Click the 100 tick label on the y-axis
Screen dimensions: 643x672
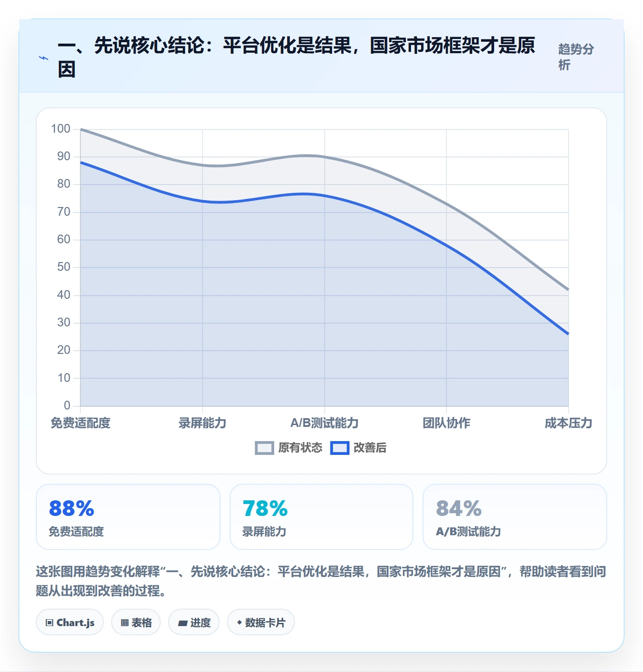(61, 129)
